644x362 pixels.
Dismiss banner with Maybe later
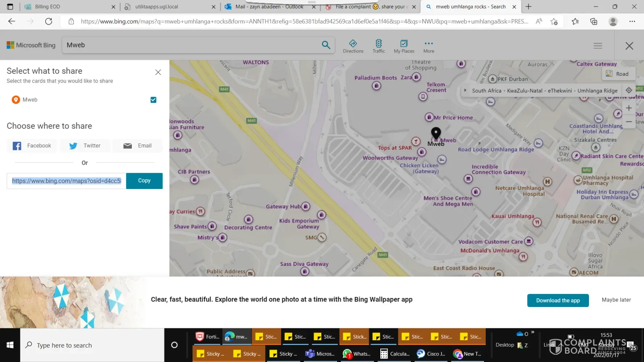tap(616, 300)
